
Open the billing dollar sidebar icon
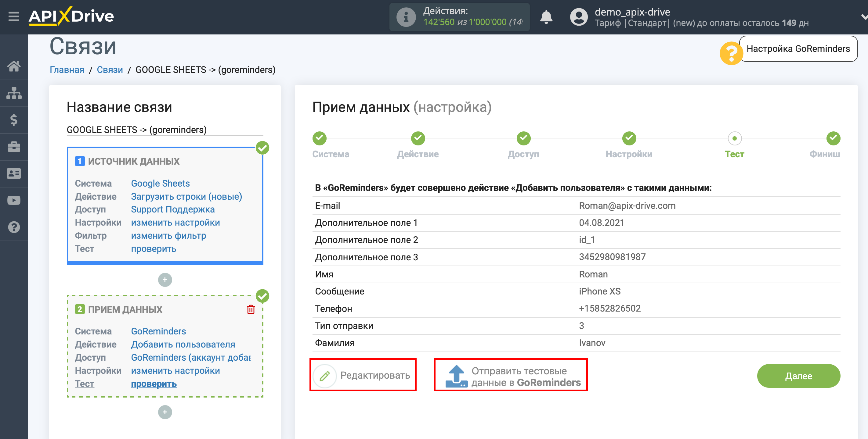pyautogui.click(x=14, y=120)
